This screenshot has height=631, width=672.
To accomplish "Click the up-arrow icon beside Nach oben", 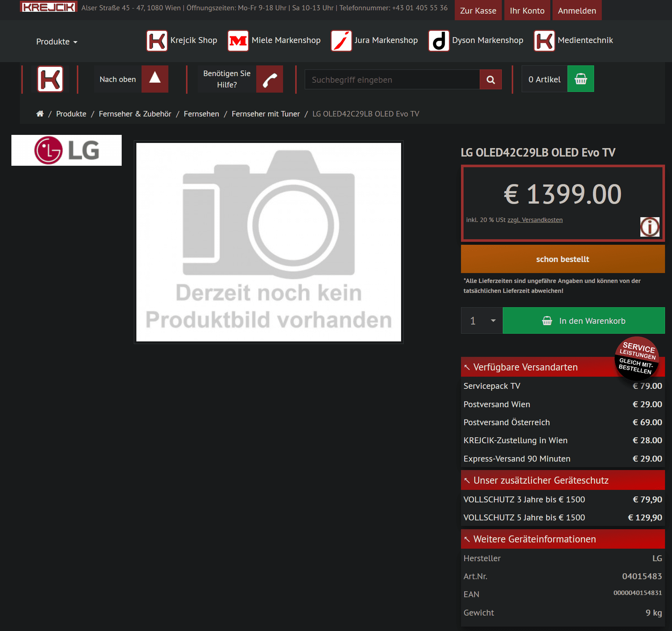I will pyautogui.click(x=155, y=79).
